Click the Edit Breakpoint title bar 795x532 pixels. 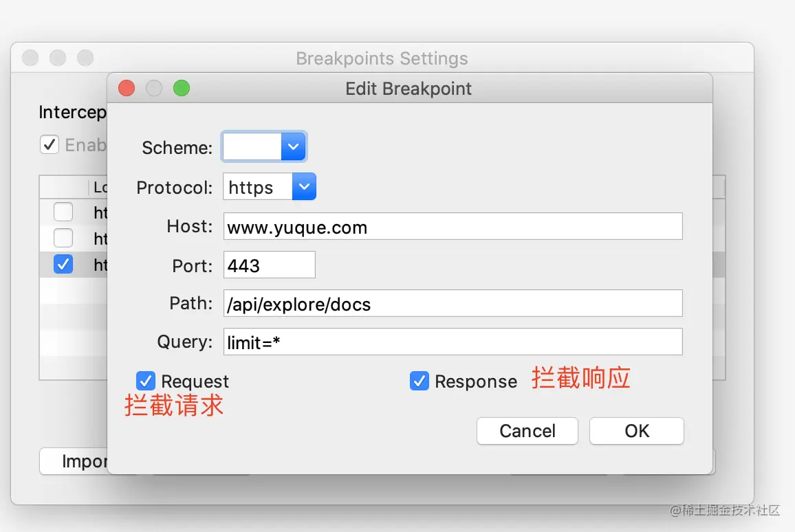(x=410, y=88)
